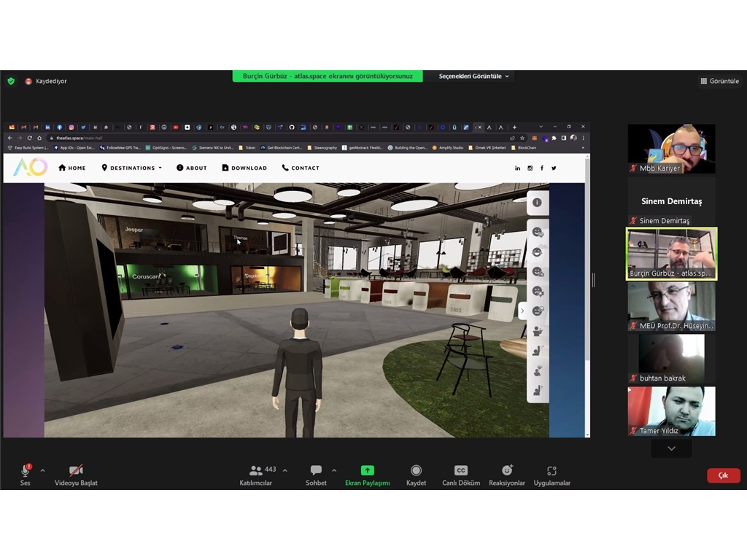This screenshot has height=560, width=747.
Task: Open ABOUT in site navigation
Action: 192,168
